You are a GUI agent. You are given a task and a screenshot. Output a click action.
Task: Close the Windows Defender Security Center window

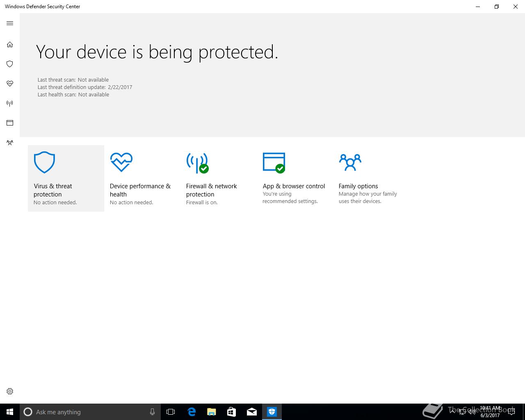pos(516,7)
